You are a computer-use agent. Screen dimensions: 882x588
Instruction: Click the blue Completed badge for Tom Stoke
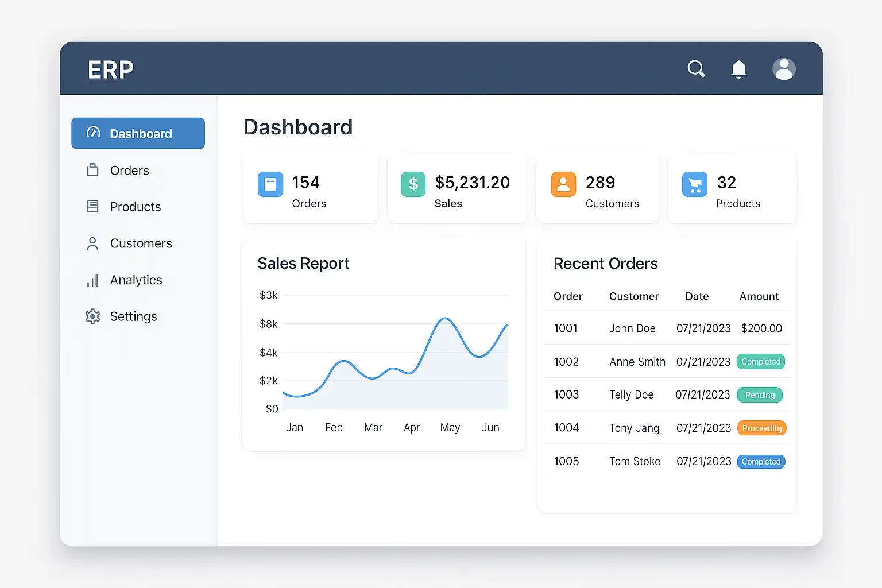[x=761, y=462]
